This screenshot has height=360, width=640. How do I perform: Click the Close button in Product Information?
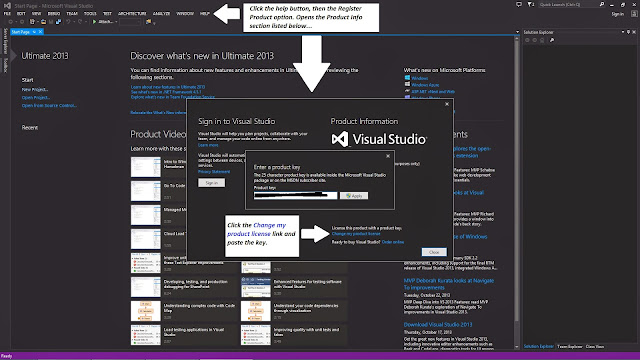434,252
